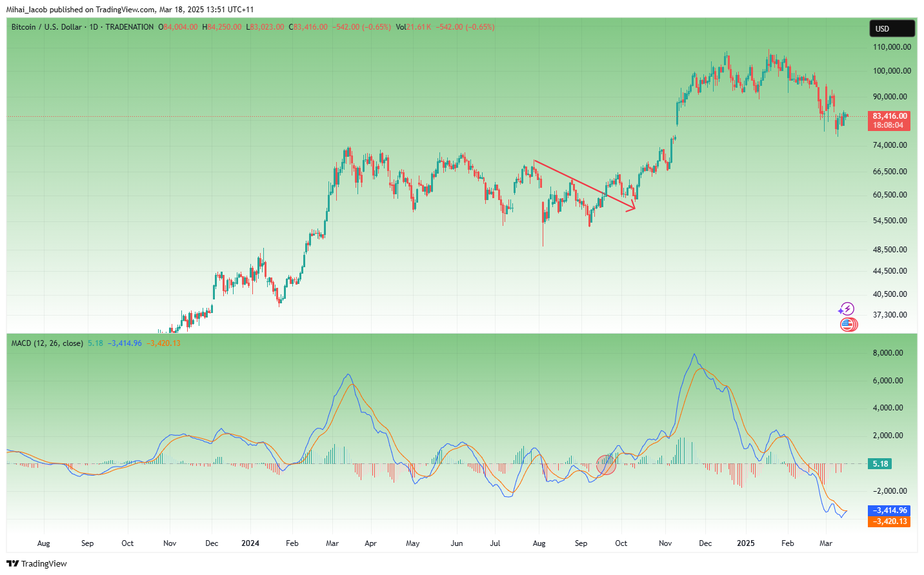Click the high value H84,250.00
This screenshot has width=924, height=575.
point(222,27)
